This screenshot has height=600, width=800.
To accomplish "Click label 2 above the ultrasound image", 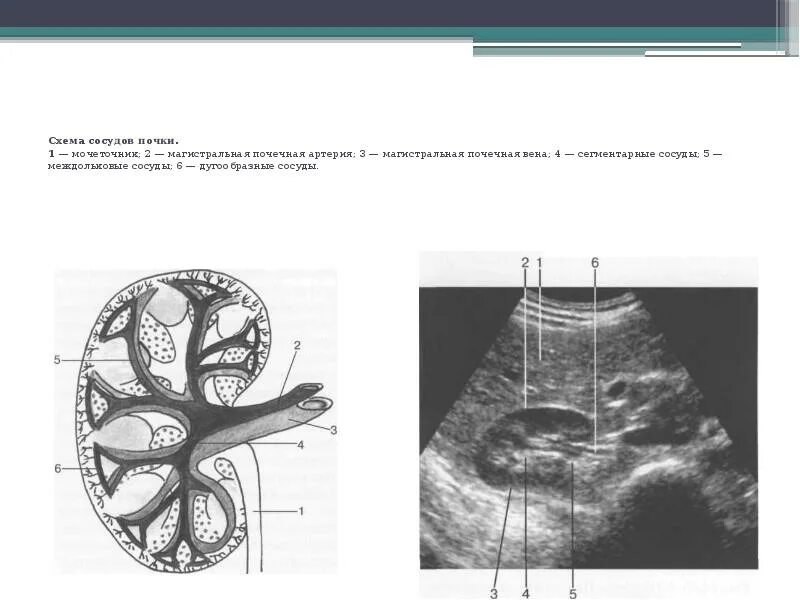I will coord(525,263).
